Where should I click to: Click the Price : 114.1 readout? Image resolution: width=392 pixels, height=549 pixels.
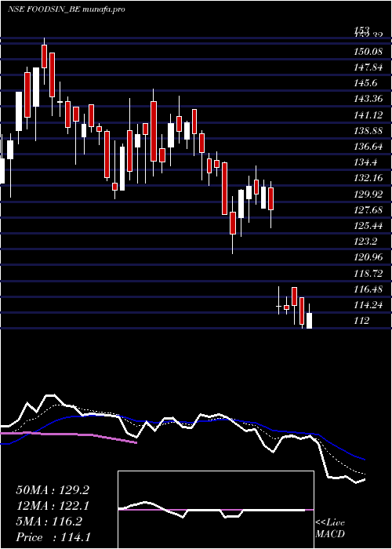point(53,536)
